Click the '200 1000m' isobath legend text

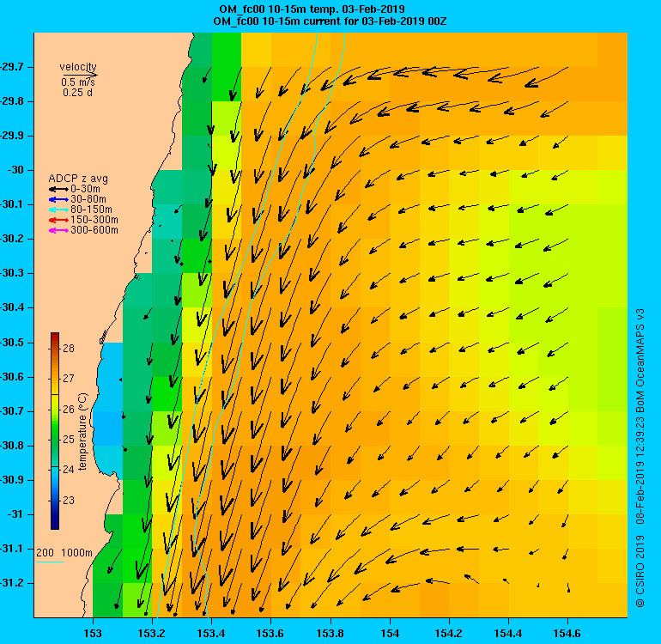pyautogui.click(x=64, y=553)
